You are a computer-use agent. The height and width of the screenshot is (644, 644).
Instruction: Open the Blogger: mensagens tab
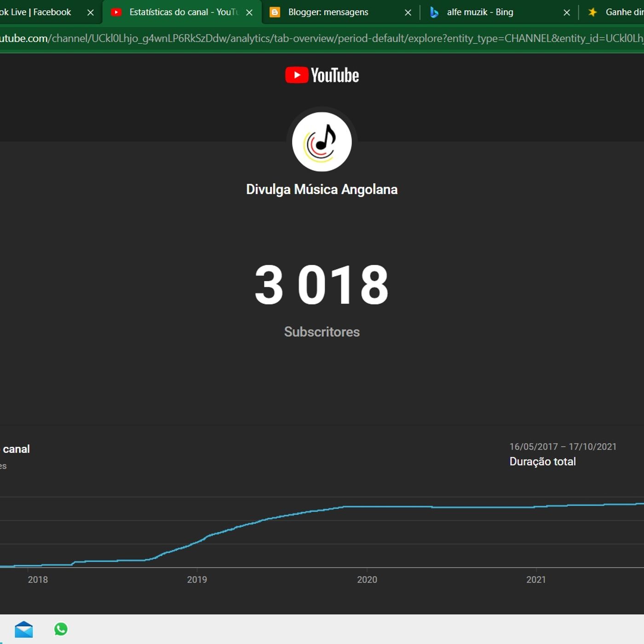[340, 12]
